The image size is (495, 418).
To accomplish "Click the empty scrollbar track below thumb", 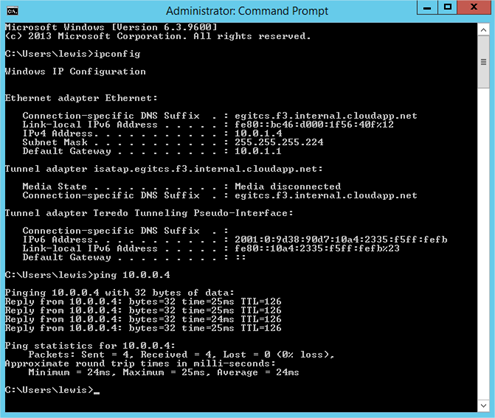I will point(483,243).
